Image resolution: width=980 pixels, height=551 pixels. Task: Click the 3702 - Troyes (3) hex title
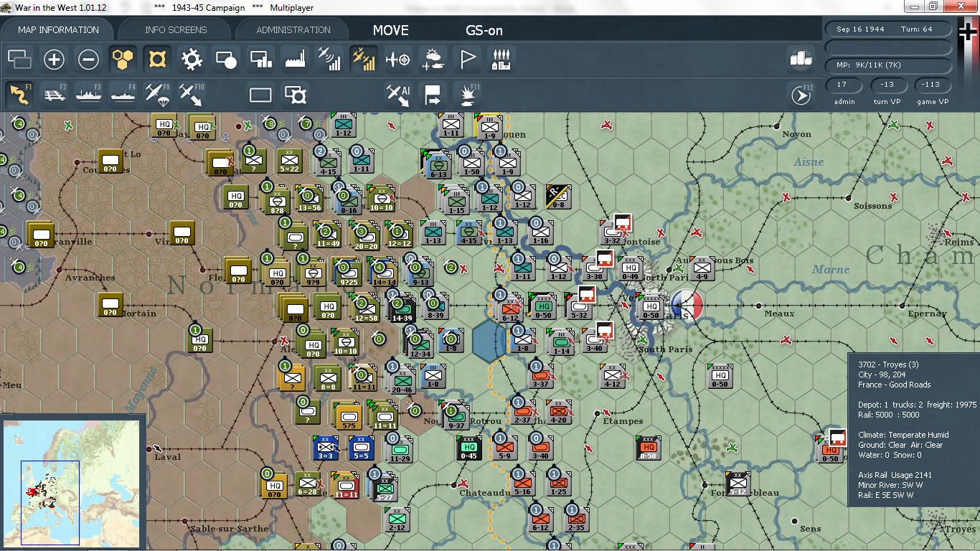pyautogui.click(x=888, y=364)
